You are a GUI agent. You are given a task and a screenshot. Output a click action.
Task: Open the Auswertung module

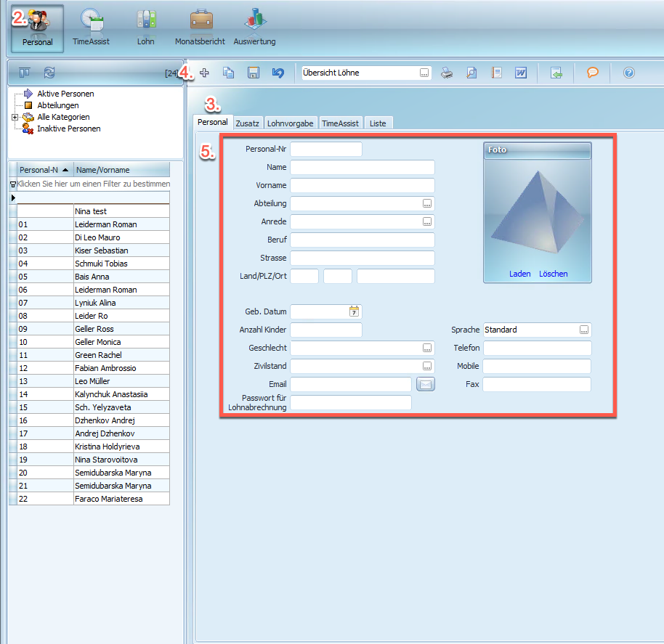pos(254,28)
